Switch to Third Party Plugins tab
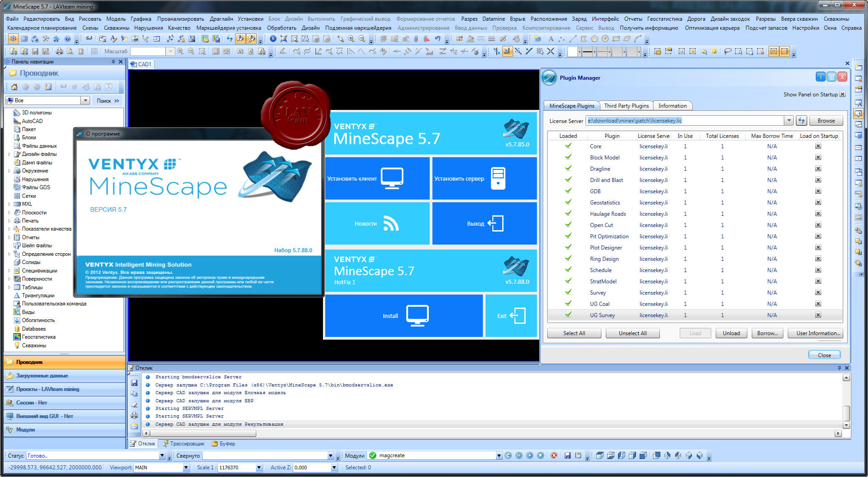This screenshot has width=868, height=477. (x=626, y=106)
